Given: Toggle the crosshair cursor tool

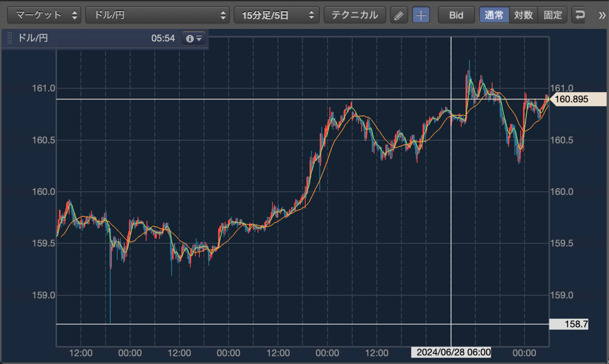Looking at the screenshot, I should click(x=421, y=15).
